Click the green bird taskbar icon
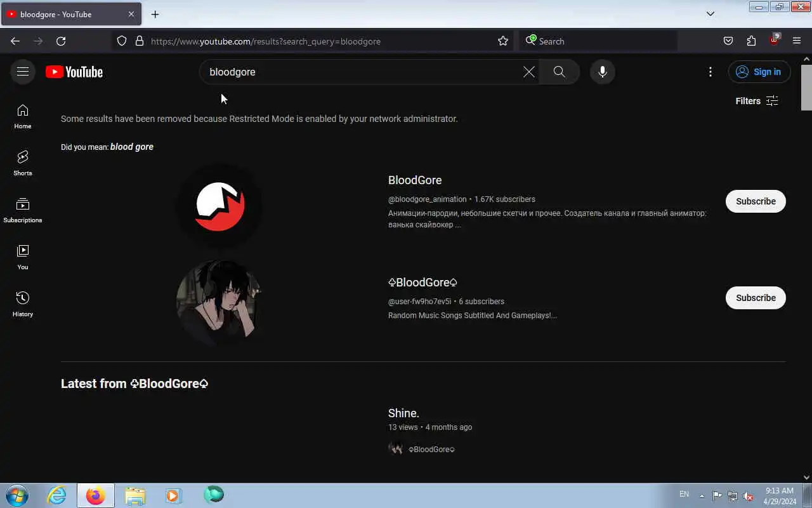Screen dimensions: 812x508 pos(214,495)
